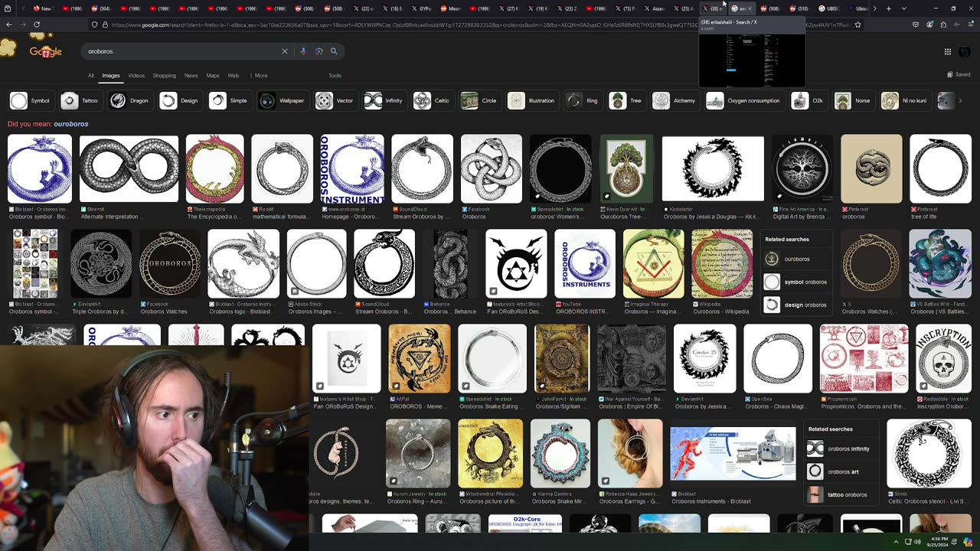Screen dimensions: 980x551
Task: Switch to the UBISC browser tab
Action: 830,8
